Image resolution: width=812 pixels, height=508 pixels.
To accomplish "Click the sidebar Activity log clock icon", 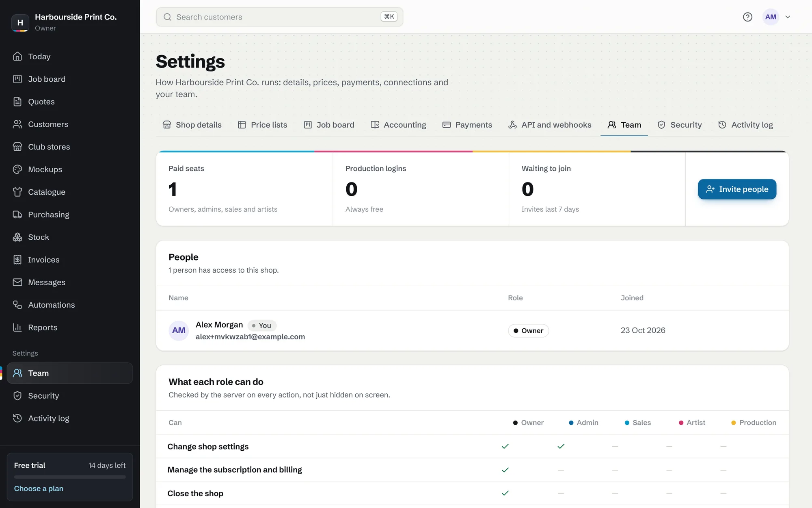I will tap(17, 418).
